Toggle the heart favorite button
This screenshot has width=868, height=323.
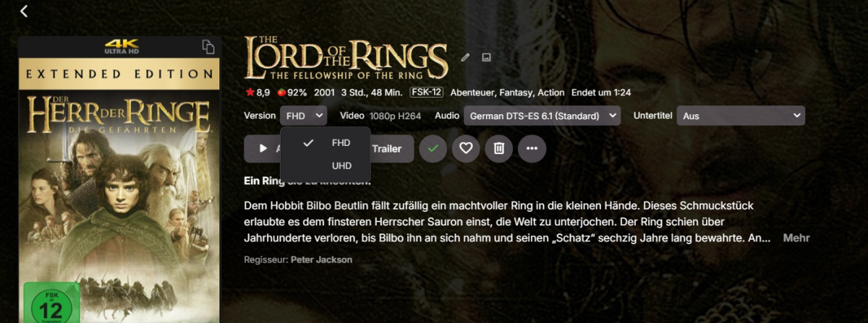[466, 148]
